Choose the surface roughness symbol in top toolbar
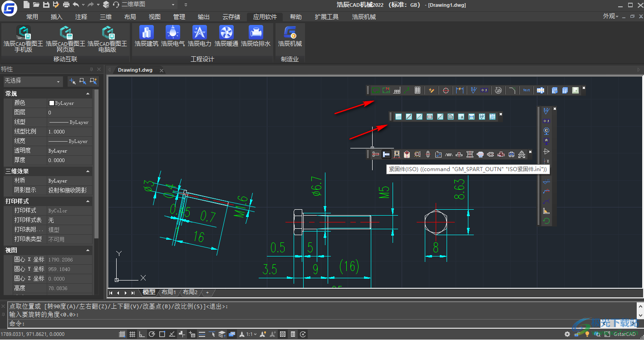 [x=473, y=90]
